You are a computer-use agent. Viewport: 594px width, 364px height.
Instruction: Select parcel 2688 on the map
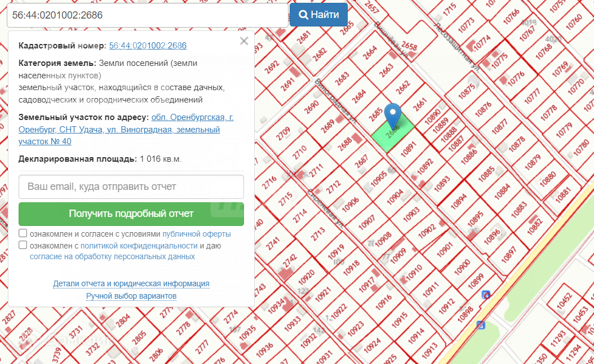345,144
